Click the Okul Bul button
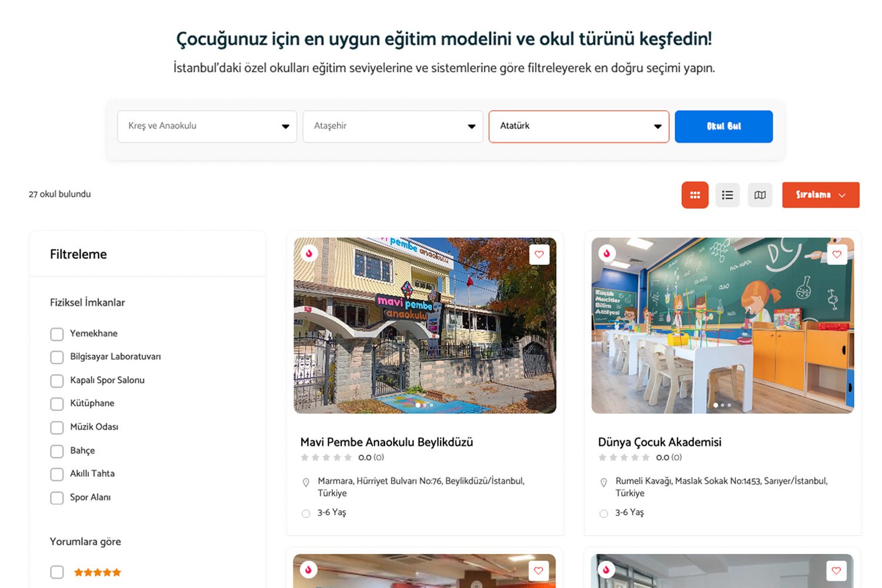 coord(724,126)
